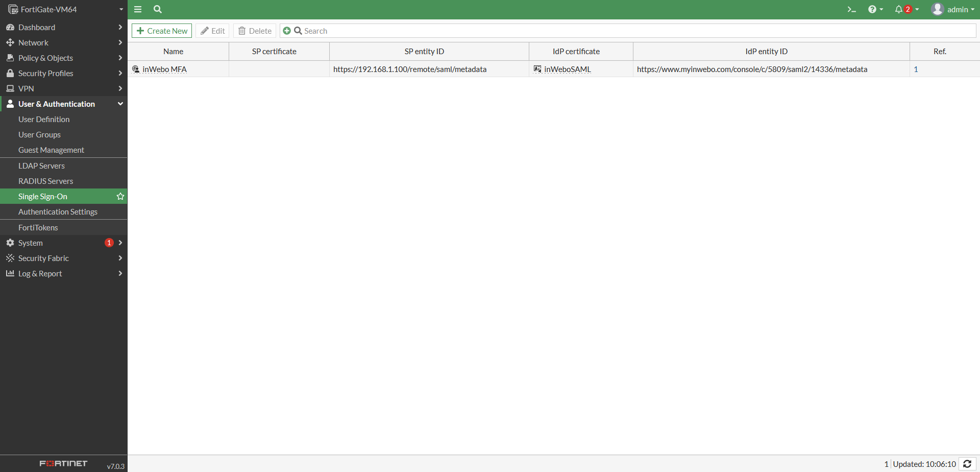Expand the Network menu

coord(34,42)
